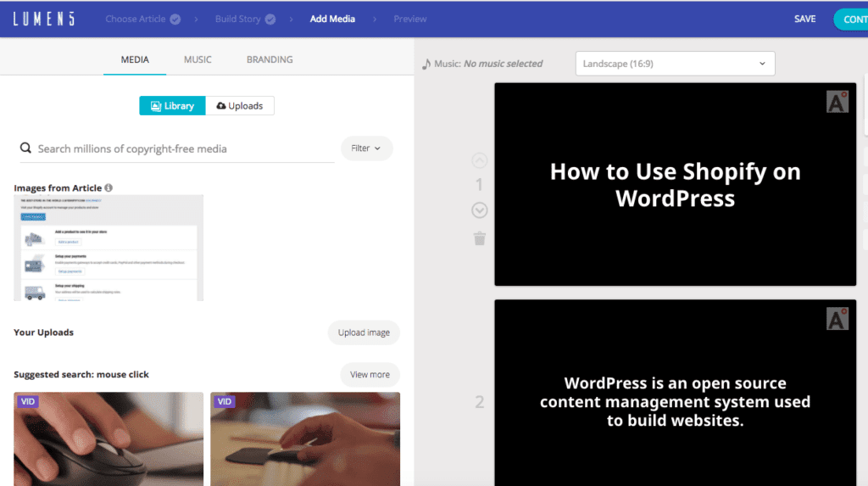Switch to Library media source

(x=172, y=106)
